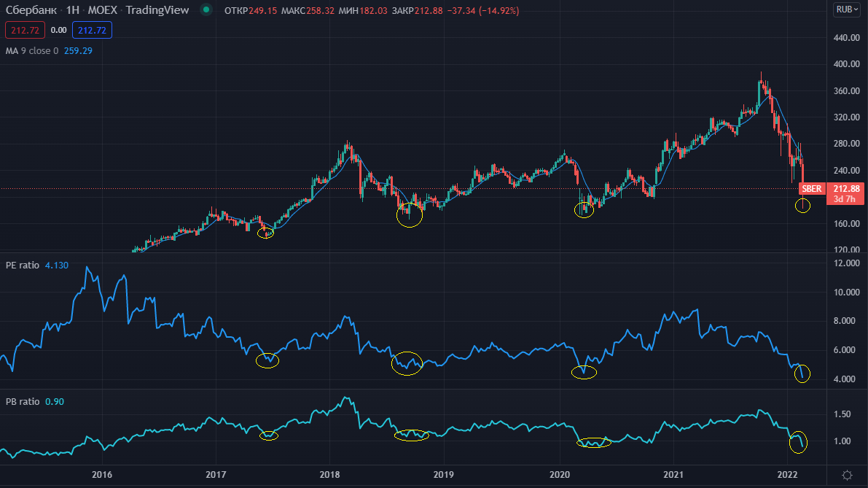Image resolution: width=868 pixels, height=488 pixels.
Task: Click the МАКС 258.32 high value
Action: point(308,10)
